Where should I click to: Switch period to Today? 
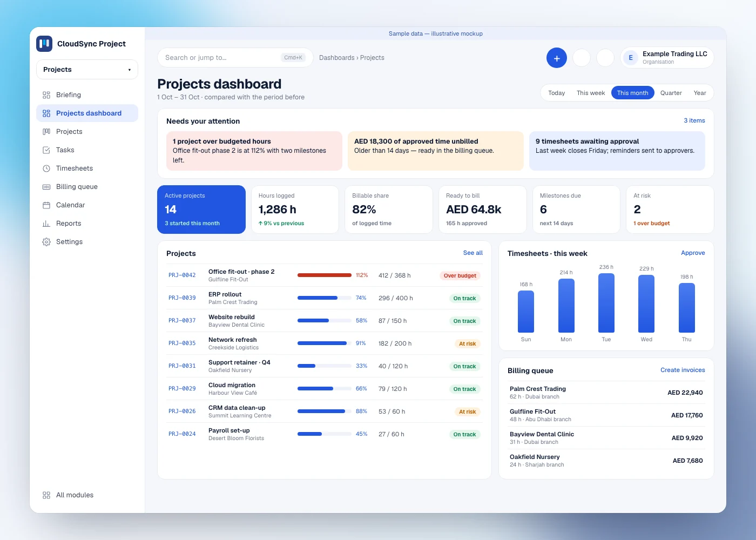(556, 93)
